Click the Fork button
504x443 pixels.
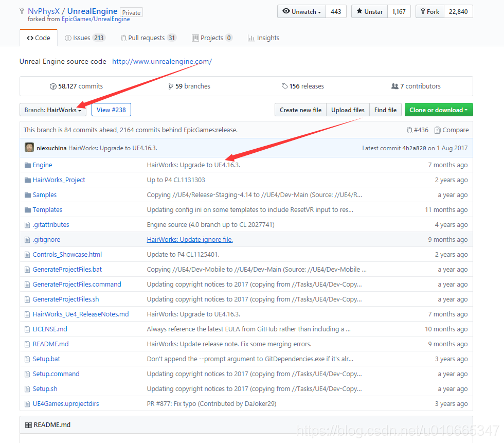(430, 11)
